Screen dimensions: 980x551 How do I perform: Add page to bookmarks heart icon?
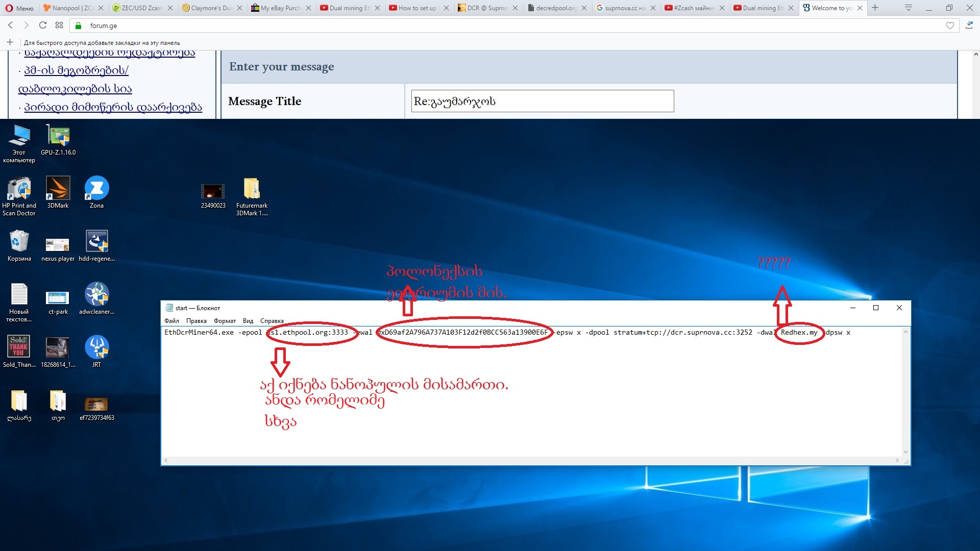click(x=950, y=26)
